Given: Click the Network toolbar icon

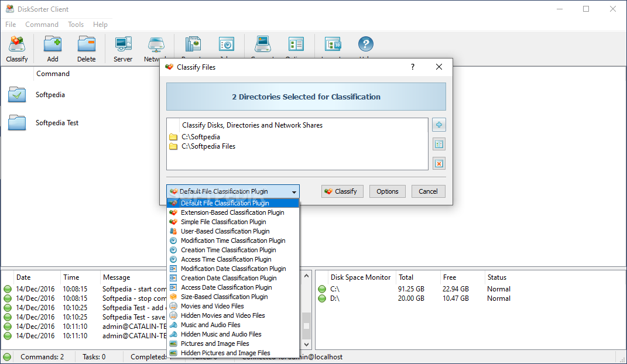Looking at the screenshot, I should point(156,44).
